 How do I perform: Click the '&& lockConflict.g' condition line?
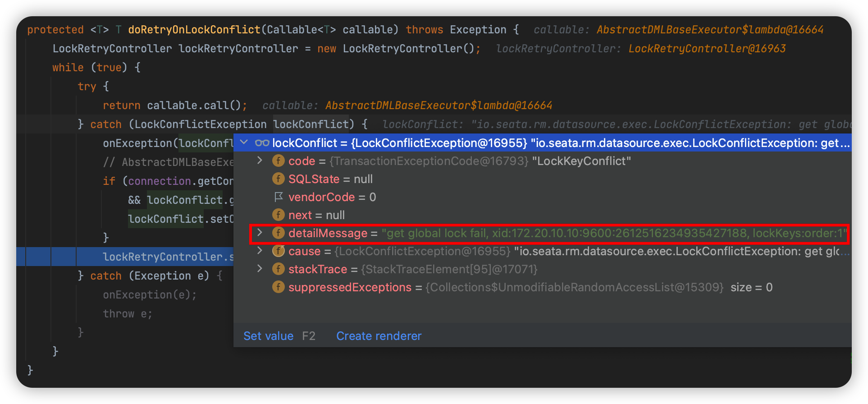click(x=180, y=200)
